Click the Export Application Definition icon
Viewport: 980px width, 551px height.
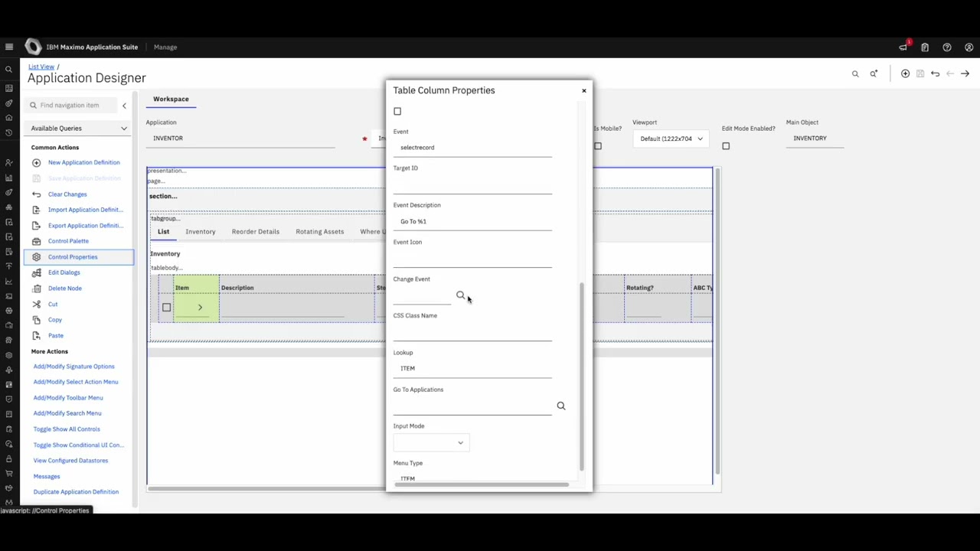36,226
